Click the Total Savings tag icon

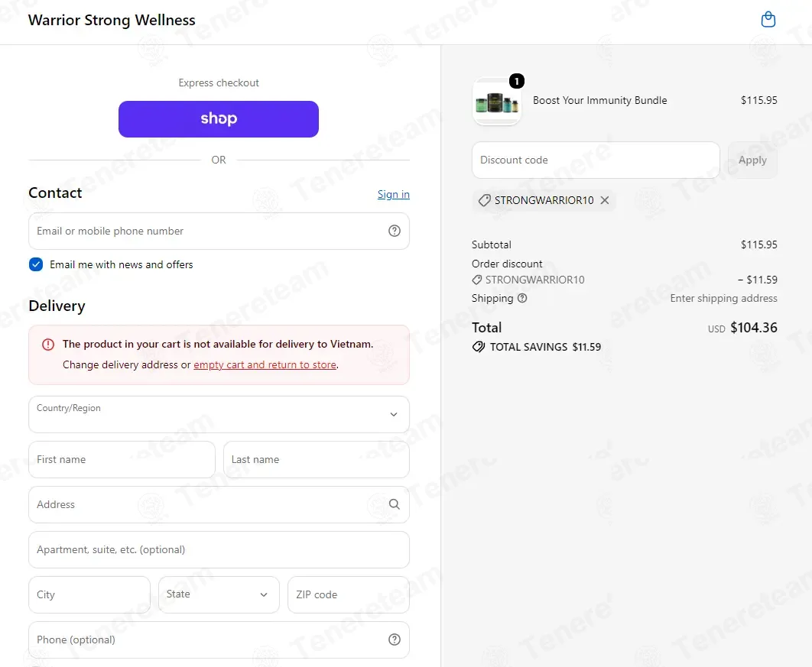[479, 347]
